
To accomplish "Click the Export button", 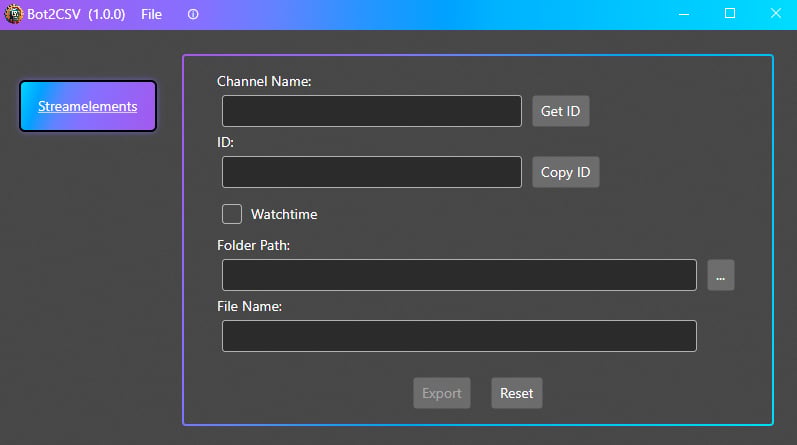I will click(x=442, y=393).
